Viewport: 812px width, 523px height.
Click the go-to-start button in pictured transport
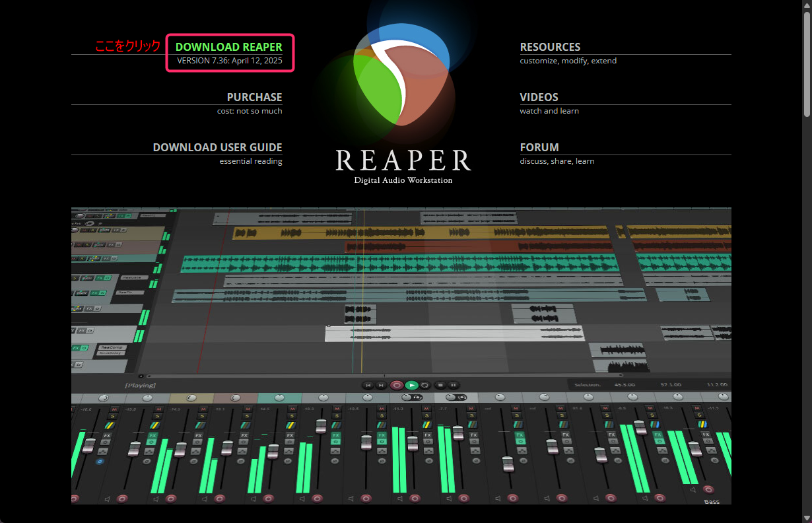pyautogui.click(x=368, y=385)
